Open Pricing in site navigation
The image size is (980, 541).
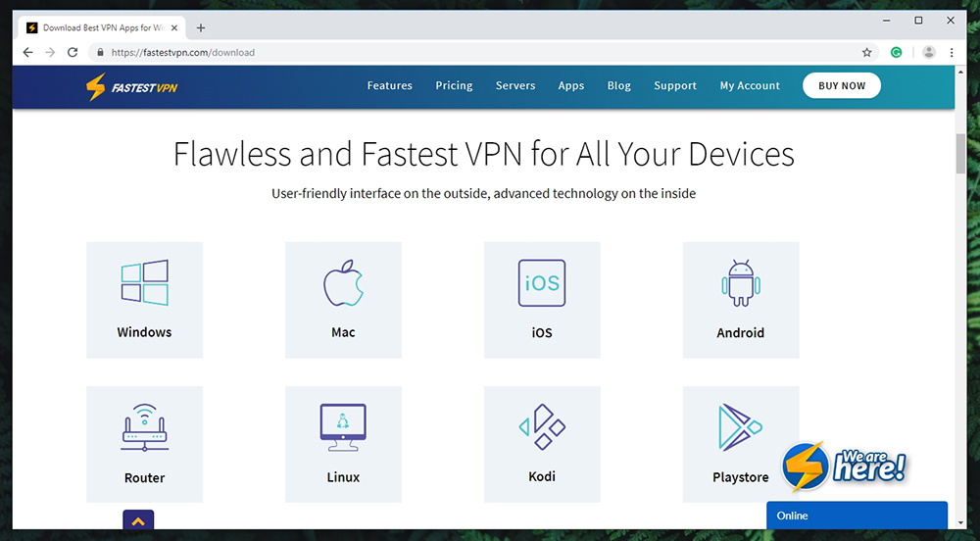click(x=454, y=85)
